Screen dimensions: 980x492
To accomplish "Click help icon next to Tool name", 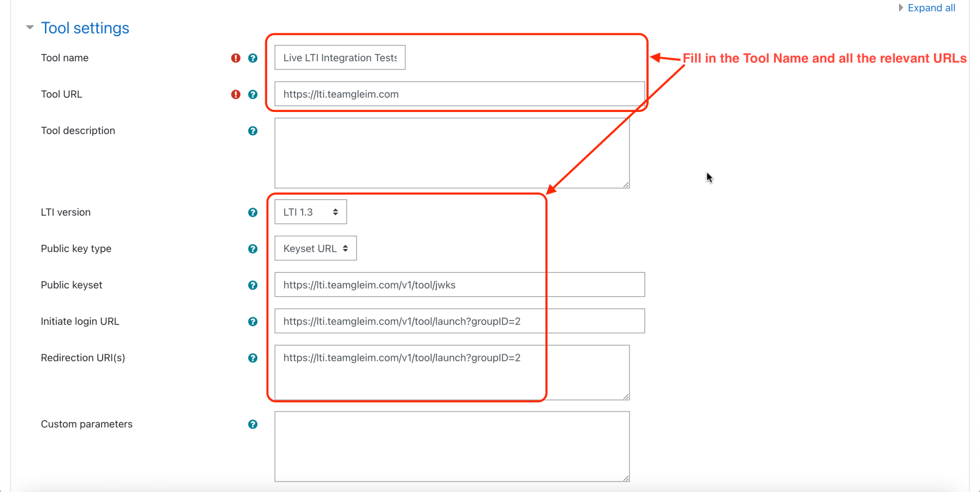I will (x=253, y=58).
